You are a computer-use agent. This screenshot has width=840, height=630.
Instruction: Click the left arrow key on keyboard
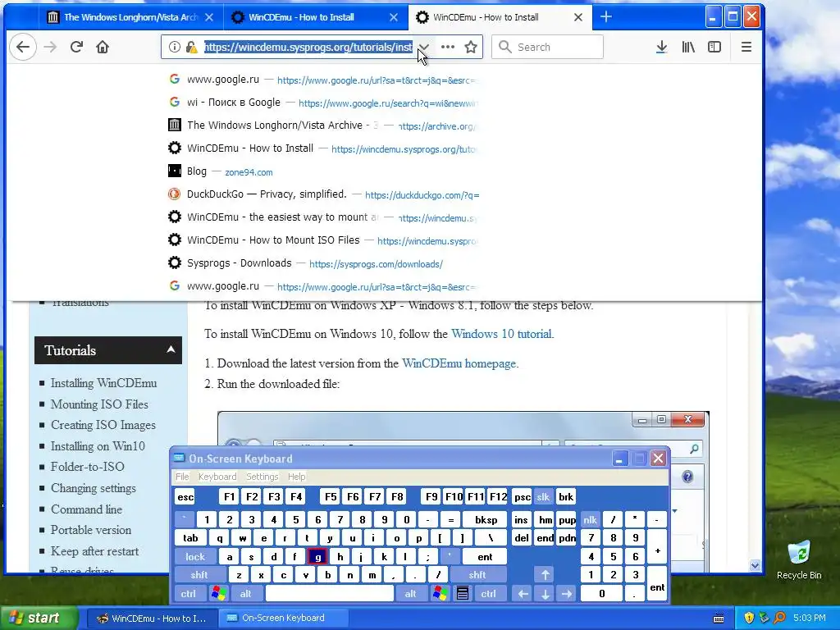click(x=523, y=594)
